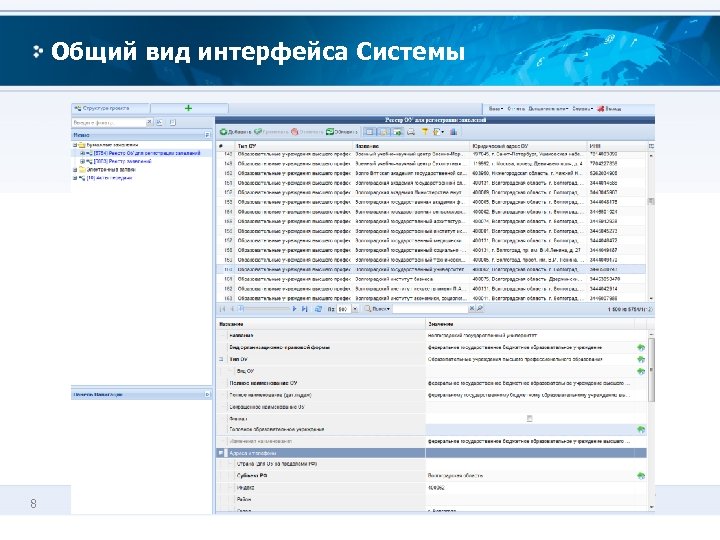The width and height of the screenshot is (720, 540).
Task: Click the menu filter input field
Action: coord(109,123)
